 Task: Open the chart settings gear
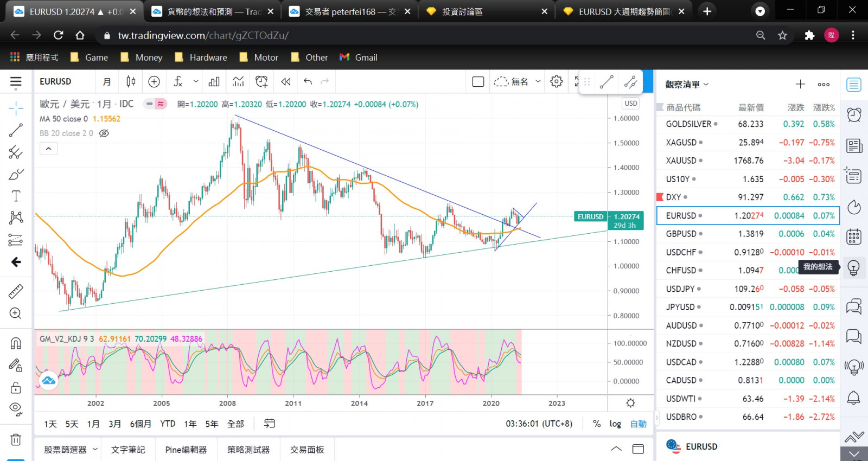556,82
